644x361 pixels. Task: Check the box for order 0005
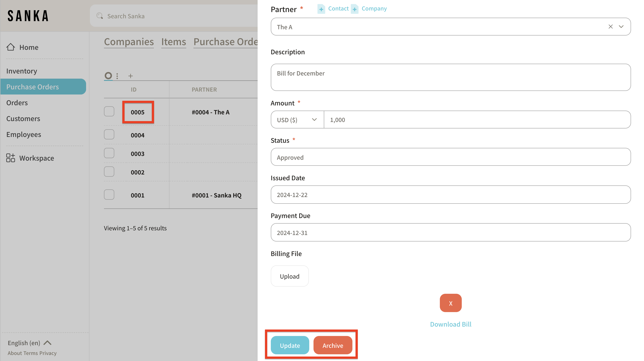click(x=109, y=112)
